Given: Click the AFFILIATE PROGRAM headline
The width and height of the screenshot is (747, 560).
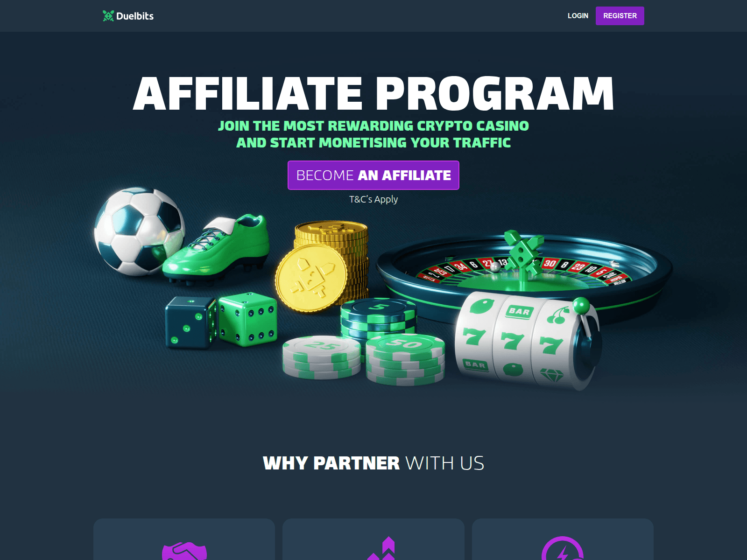Looking at the screenshot, I should (x=373, y=94).
